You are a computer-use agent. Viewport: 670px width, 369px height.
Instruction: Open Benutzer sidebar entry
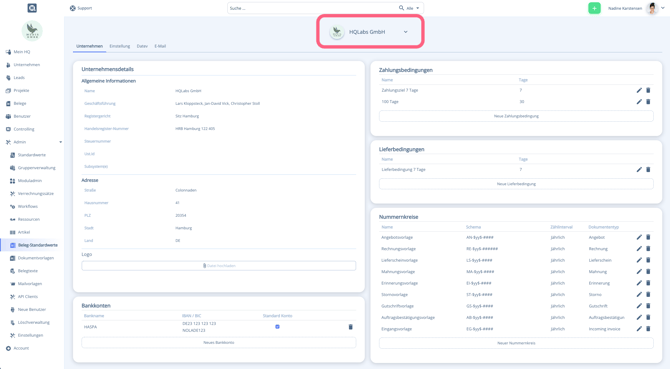(x=22, y=116)
